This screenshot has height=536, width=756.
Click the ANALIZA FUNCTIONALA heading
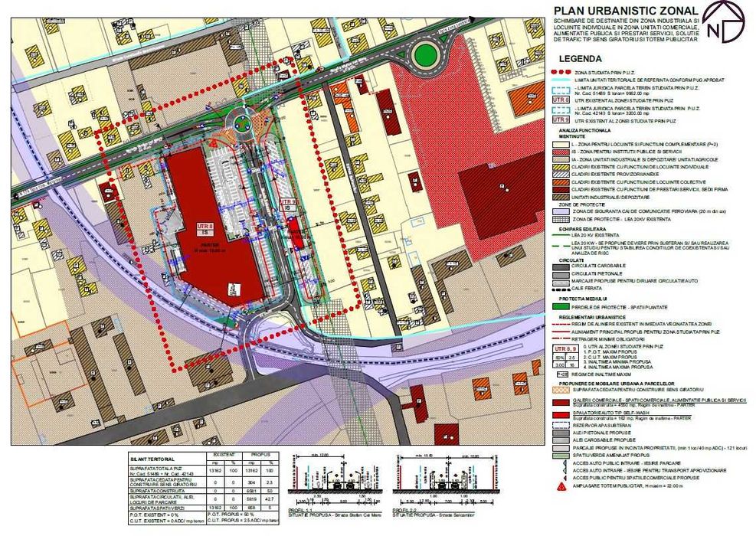[584, 130]
